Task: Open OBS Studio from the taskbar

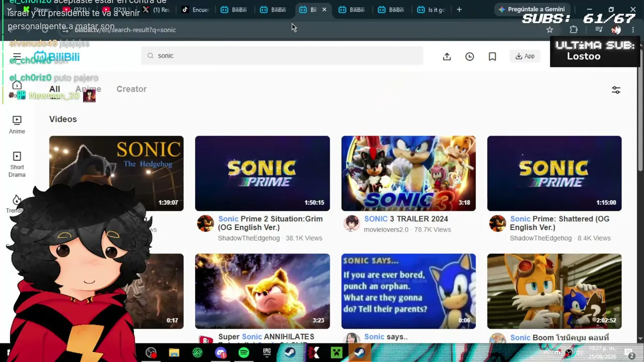Action: click(x=151, y=353)
